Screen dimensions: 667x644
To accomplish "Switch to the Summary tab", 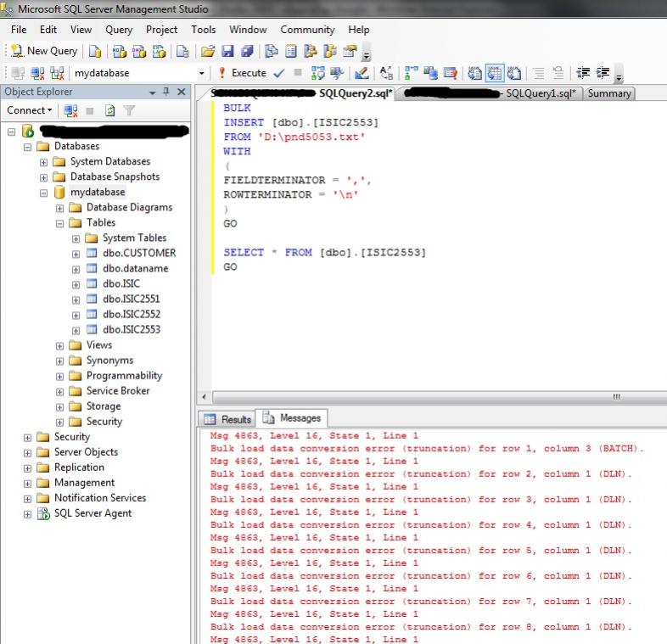I will tap(609, 93).
